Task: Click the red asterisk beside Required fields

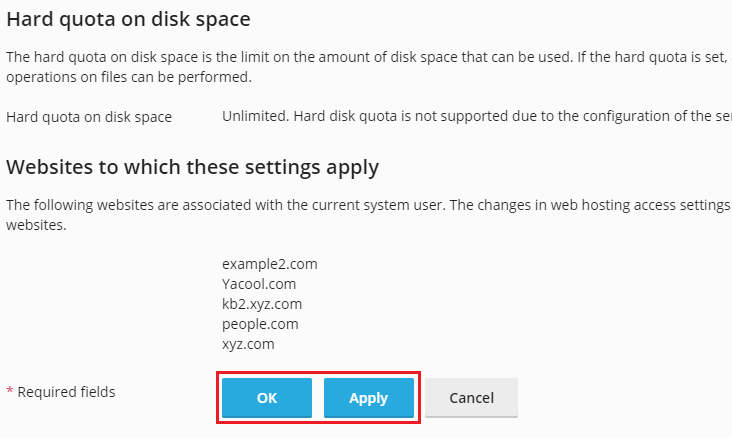Action: [10, 390]
